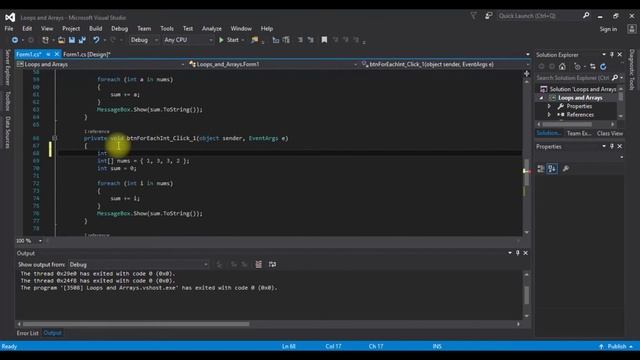Click the Properties panel Categorized icon

[x=541, y=169]
